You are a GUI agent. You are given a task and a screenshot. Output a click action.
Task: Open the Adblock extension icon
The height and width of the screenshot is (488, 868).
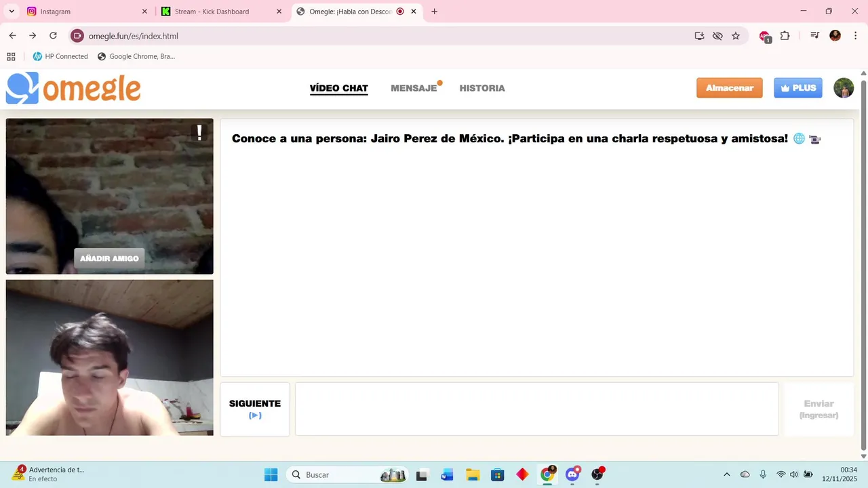point(765,37)
